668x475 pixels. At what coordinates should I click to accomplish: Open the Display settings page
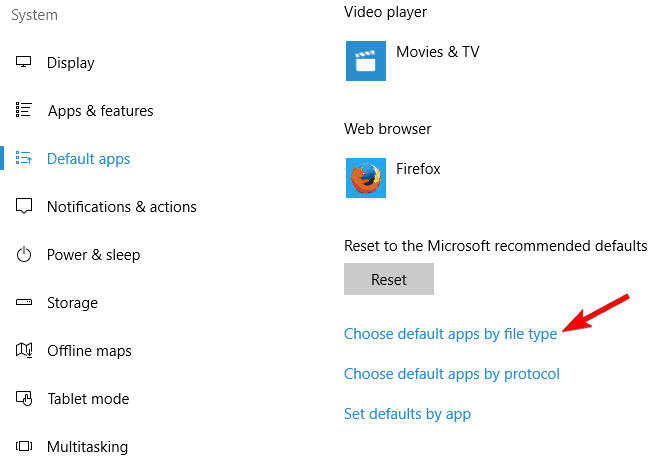[x=71, y=63]
